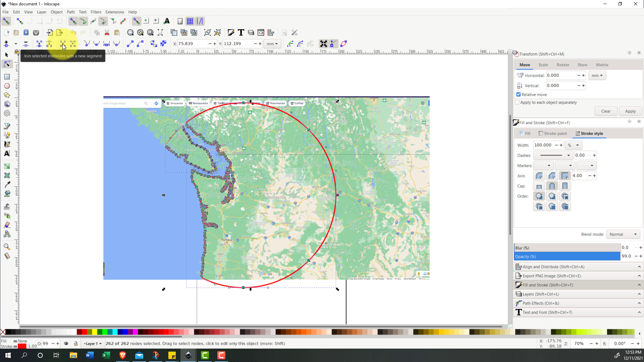The width and height of the screenshot is (644, 362).
Task: Click the Save document icon
Action: point(26,33)
